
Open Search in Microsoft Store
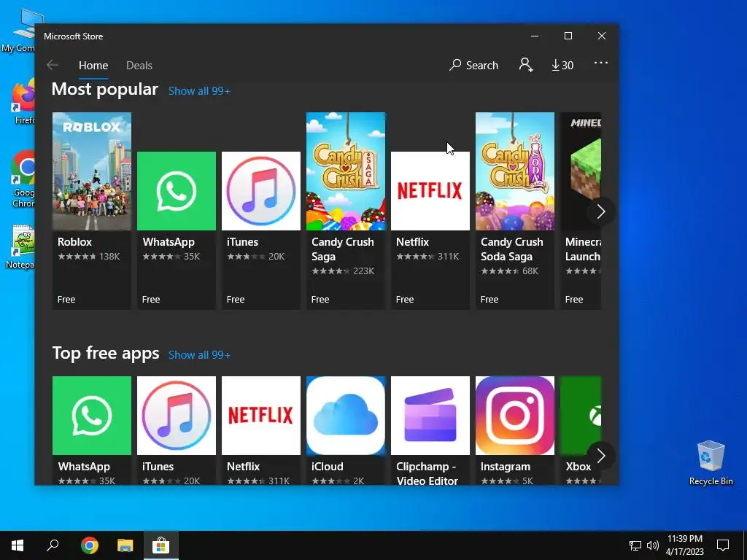pos(473,65)
